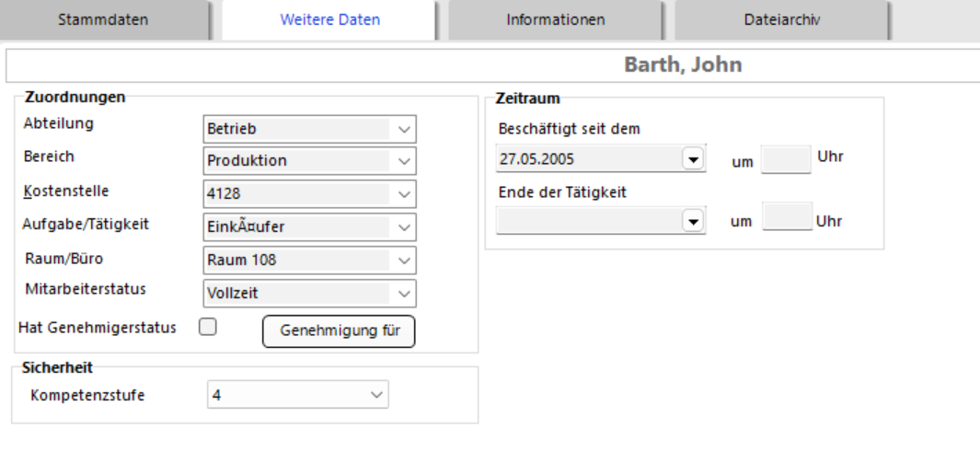
Task: Click the Beschäftigt seit dem time field
Action: [x=786, y=159]
